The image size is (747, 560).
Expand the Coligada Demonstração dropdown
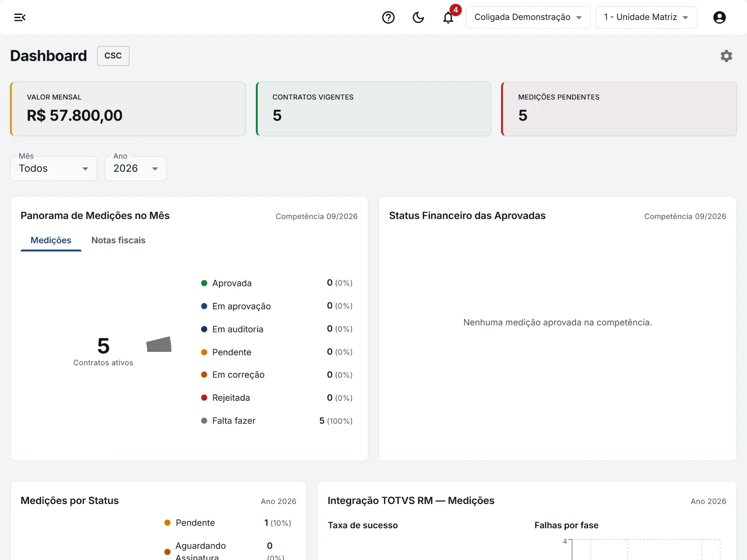point(528,17)
